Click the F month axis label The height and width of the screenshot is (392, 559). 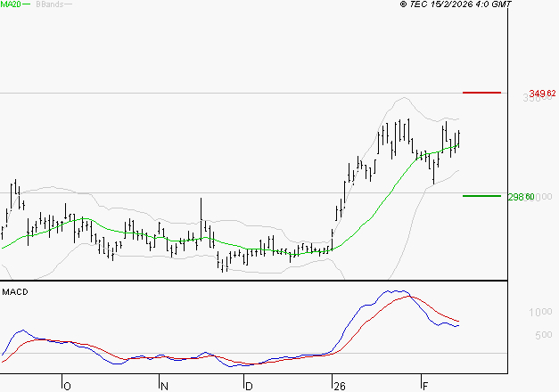[x=425, y=387]
